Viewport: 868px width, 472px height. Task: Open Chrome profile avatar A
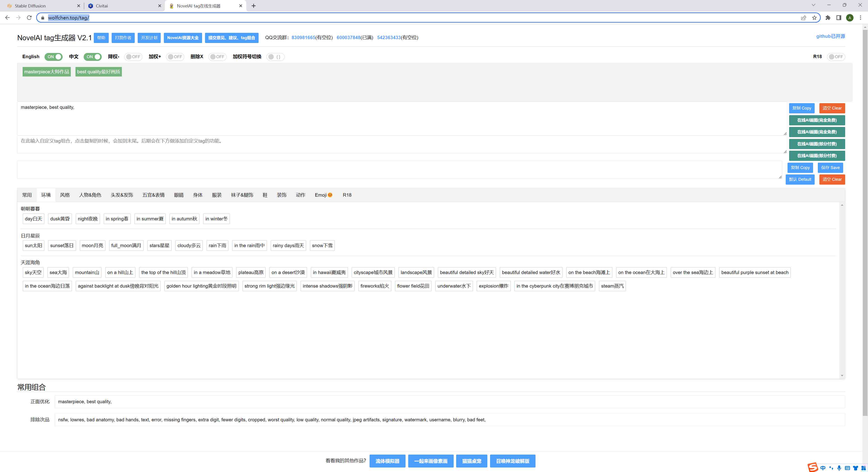tap(850, 18)
